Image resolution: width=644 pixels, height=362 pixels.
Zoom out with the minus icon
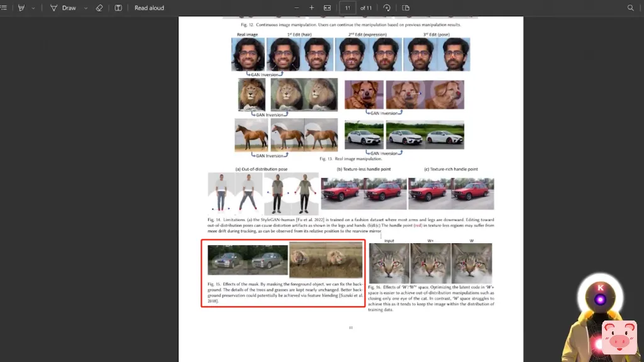[x=297, y=8]
